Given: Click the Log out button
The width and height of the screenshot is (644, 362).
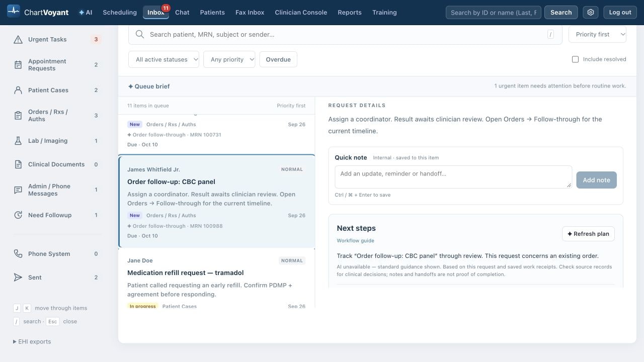Looking at the screenshot, I should coord(620,13).
